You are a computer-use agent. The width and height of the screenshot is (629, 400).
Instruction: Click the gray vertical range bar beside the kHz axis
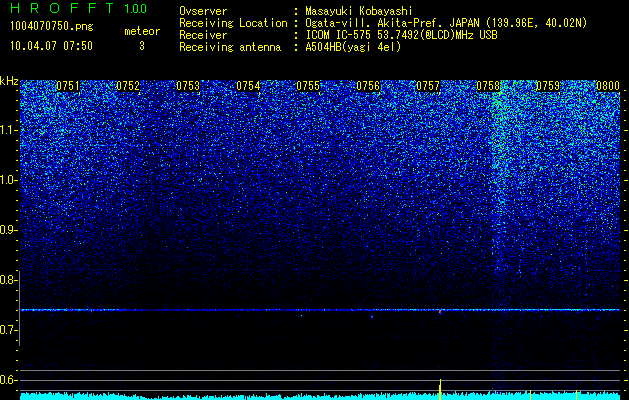pos(20,308)
